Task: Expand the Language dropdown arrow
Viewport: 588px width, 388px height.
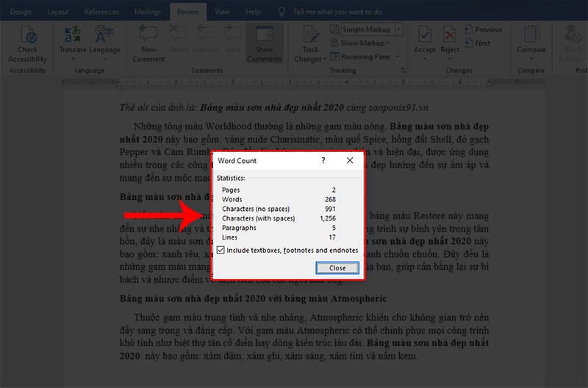Action: [x=105, y=59]
